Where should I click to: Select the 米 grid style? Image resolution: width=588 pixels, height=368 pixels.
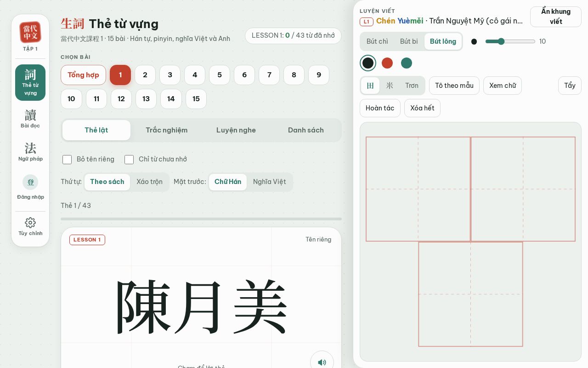tap(390, 86)
